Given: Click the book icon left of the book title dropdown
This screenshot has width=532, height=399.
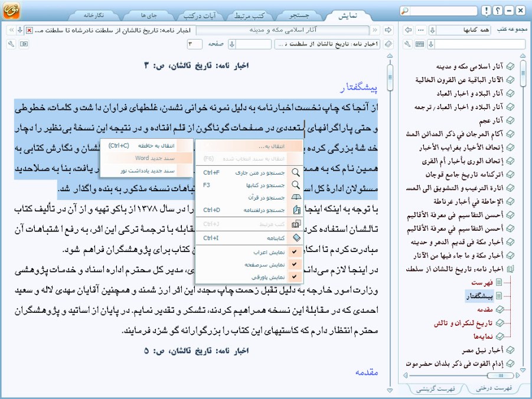Looking at the screenshot, I should (389, 44).
